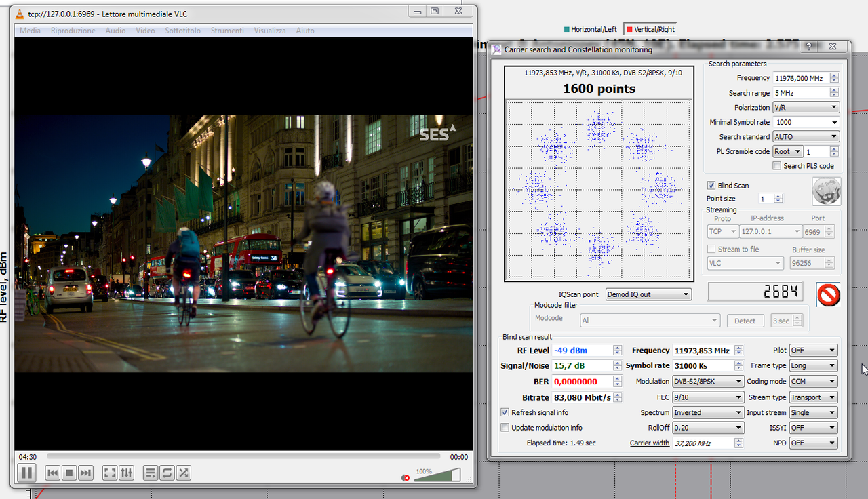Click the result Frequency stepper arrows
Image resolution: width=868 pixels, height=499 pixels.
tap(738, 351)
